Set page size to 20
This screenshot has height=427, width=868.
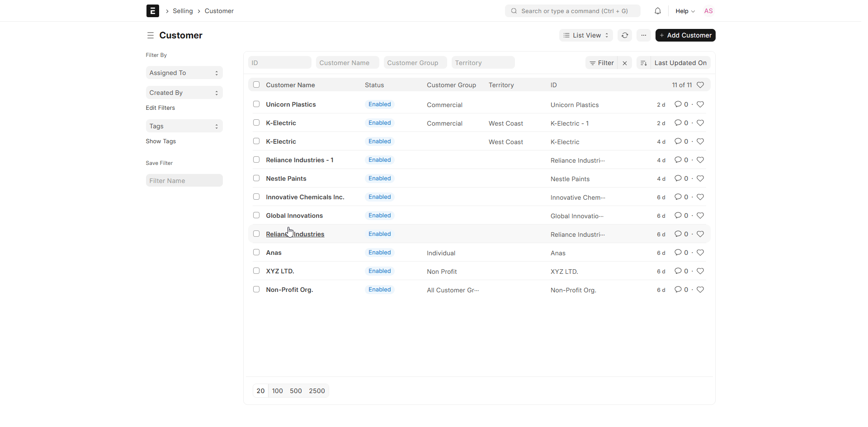pyautogui.click(x=260, y=391)
